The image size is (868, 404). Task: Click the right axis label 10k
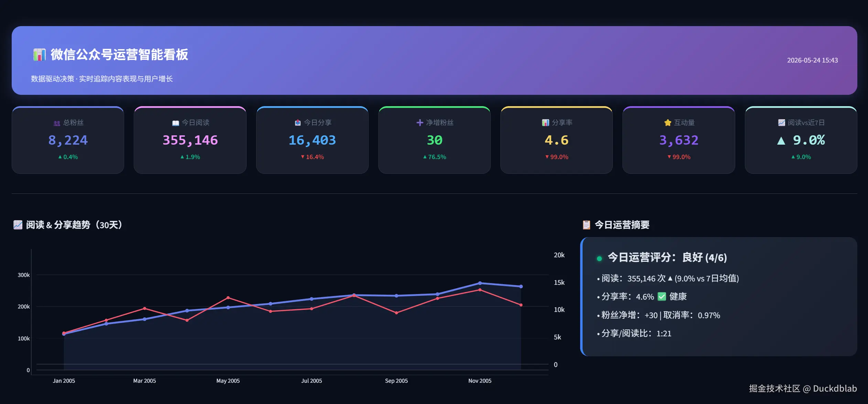pos(559,310)
